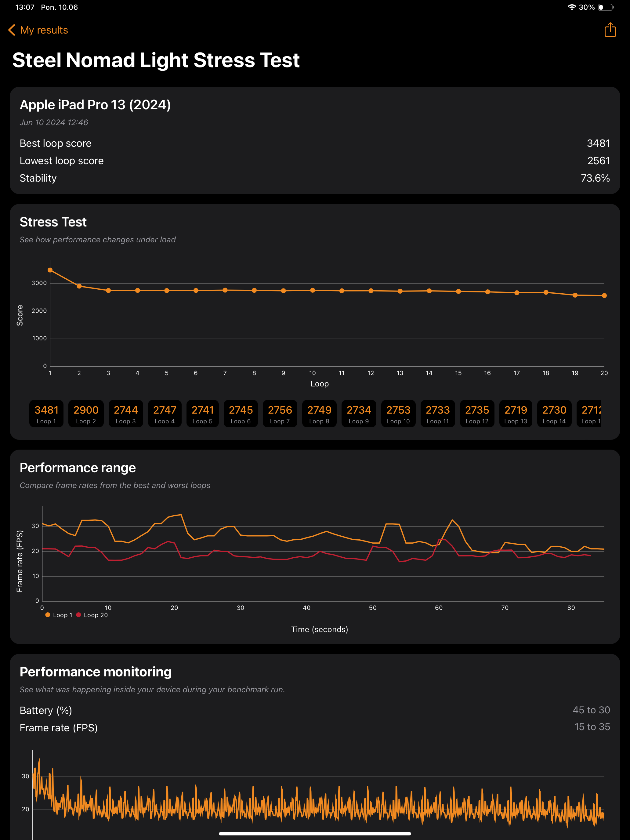Screen dimensions: 630x840
Task: Tap the battery status icon
Action: (606, 7)
